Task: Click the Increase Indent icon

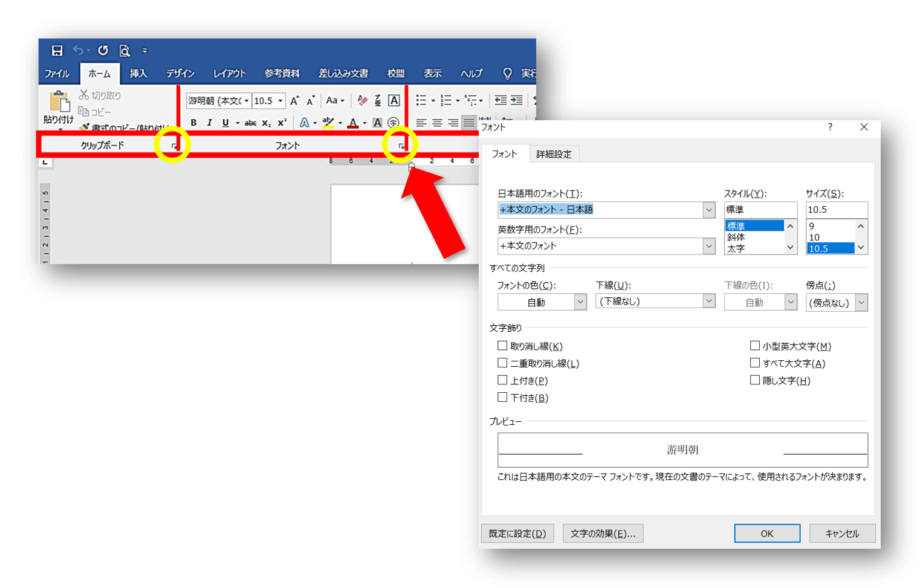Action: pyautogui.click(x=516, y=100)
